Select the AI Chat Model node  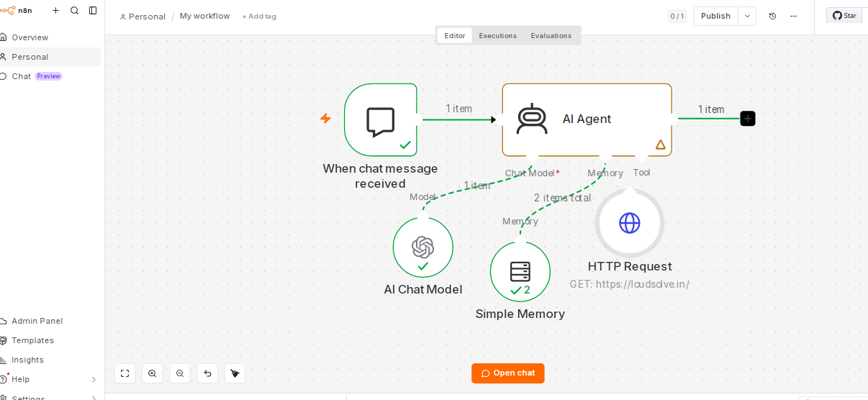423,247
